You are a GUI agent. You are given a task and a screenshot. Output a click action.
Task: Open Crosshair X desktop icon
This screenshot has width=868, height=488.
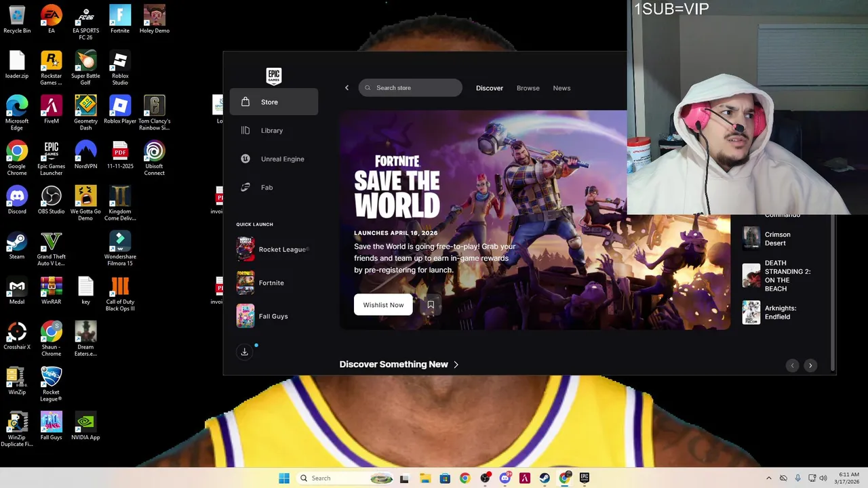(x=17, y=336)
